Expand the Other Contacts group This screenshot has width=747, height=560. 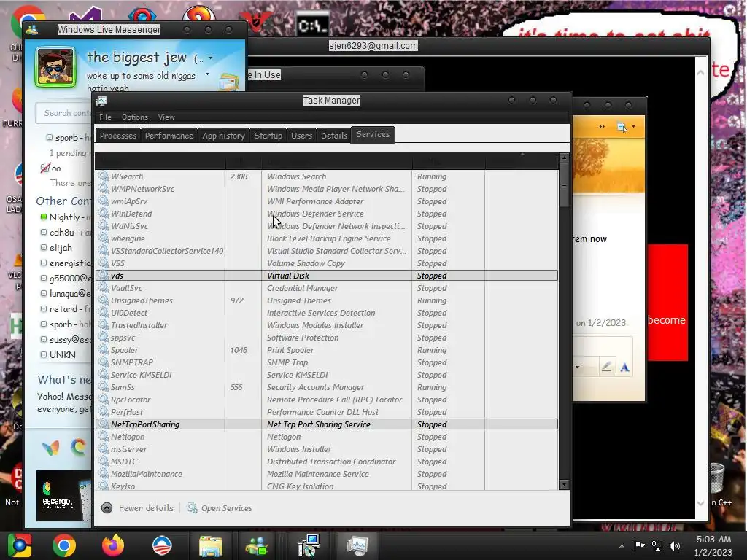[x=63, y=201]
